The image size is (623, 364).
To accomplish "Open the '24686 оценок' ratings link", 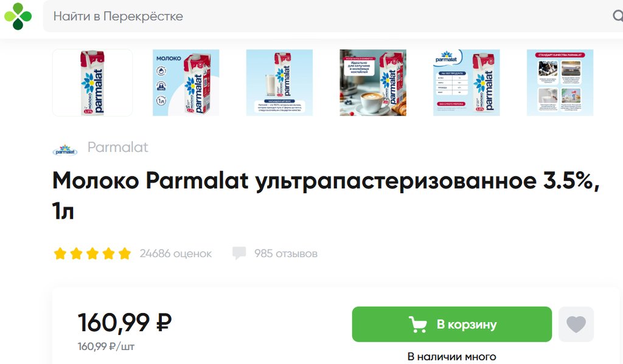I will coord(176,253).
